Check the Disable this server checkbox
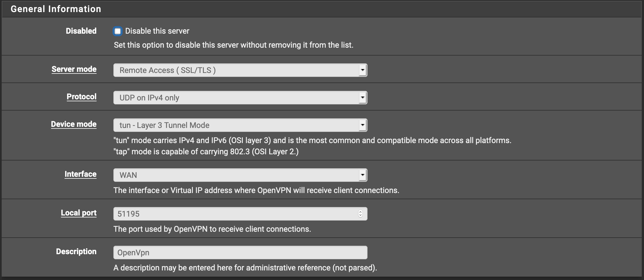Screen dimensions: 644x280 click(x=118, y=31)
